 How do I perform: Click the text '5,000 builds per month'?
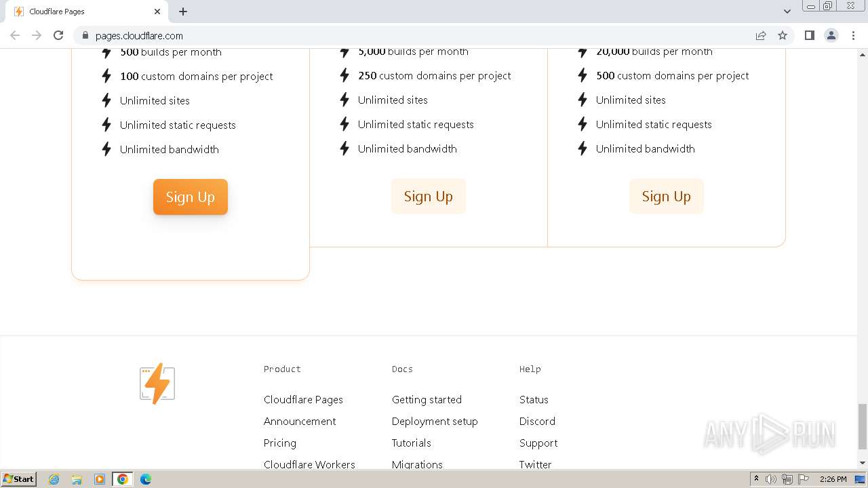[x=413, y=52]
